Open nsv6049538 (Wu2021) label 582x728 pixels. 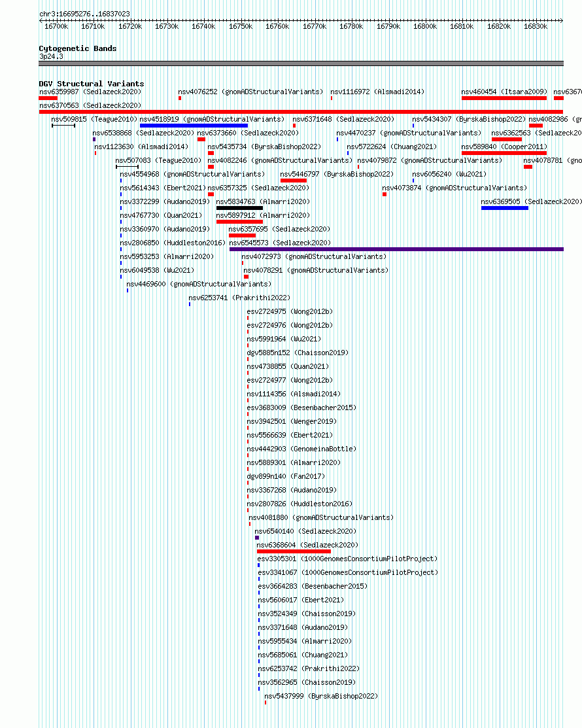[x=157, y=270]
